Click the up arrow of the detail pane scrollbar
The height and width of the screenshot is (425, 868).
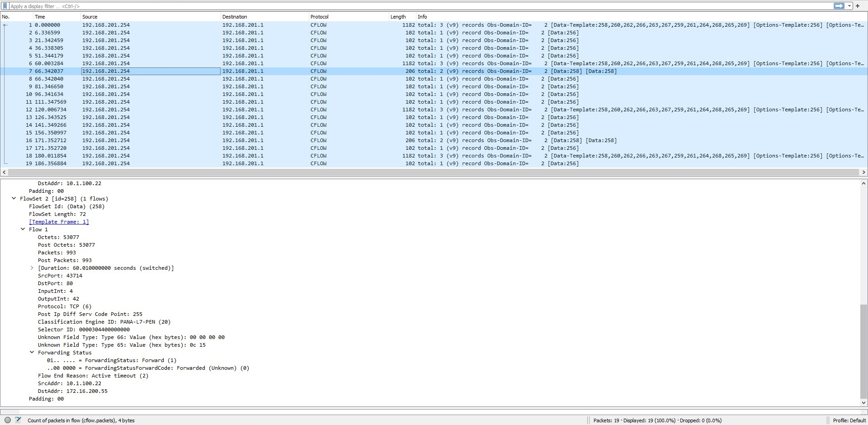click(863, 183)
